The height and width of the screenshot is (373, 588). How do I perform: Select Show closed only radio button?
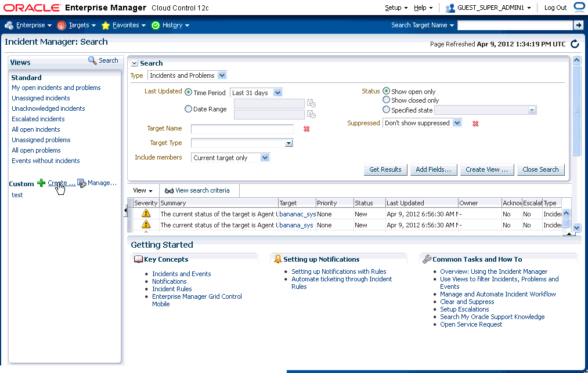tap(386, 100)
